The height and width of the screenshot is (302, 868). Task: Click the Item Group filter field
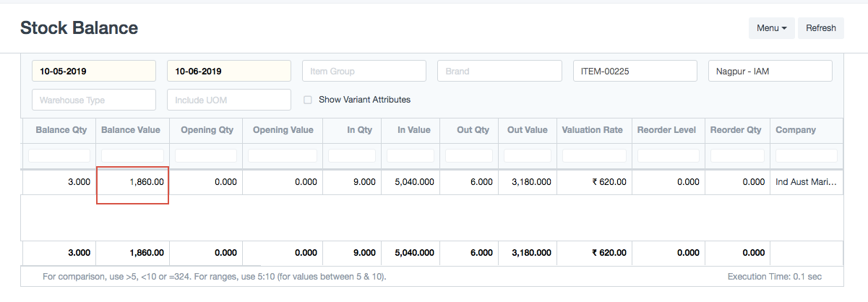364,71
